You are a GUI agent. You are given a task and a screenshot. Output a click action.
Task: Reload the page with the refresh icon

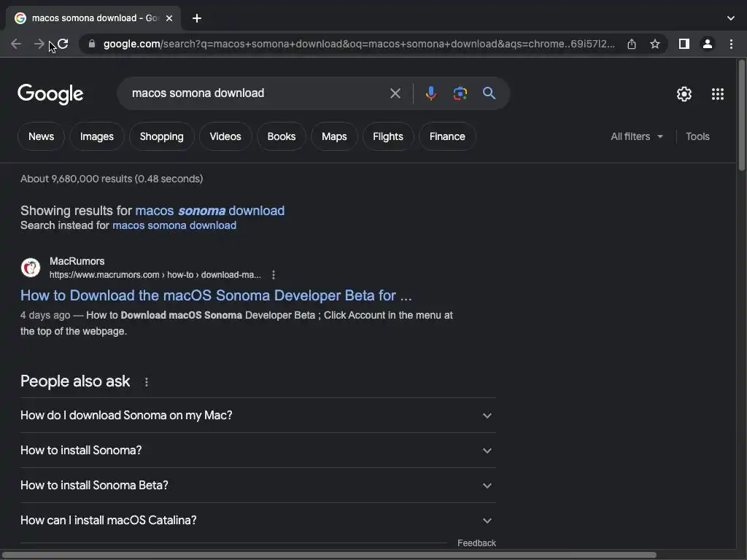tap(63, 44)
